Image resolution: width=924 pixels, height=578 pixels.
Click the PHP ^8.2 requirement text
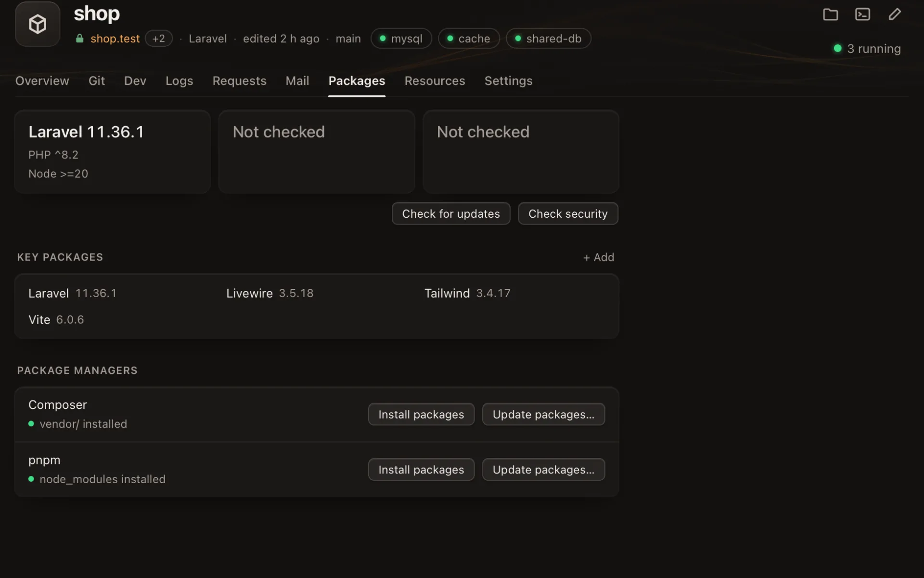click(x=53, y=155)
